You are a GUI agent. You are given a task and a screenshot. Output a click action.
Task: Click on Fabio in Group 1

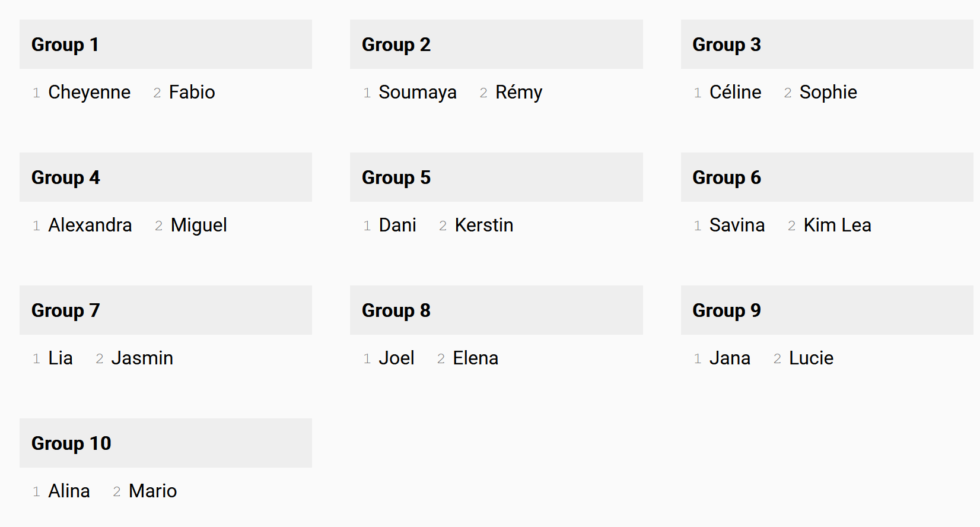(192, 92)
